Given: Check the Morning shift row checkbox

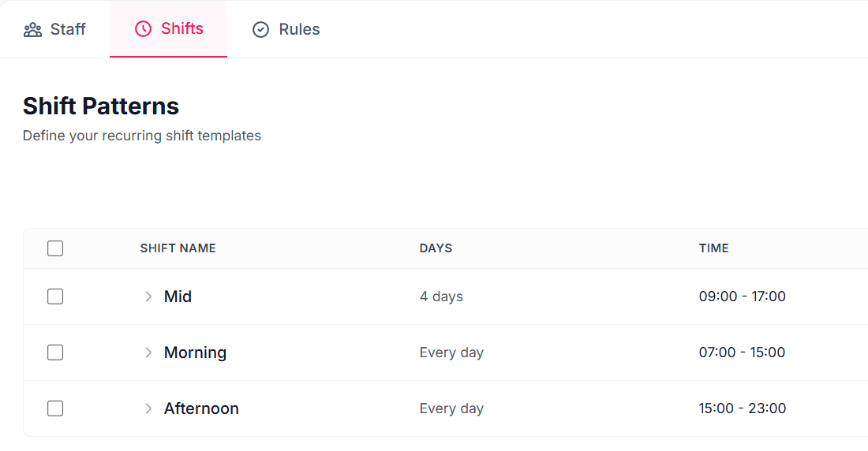Looking at the screenshot, I should [55, 352].
